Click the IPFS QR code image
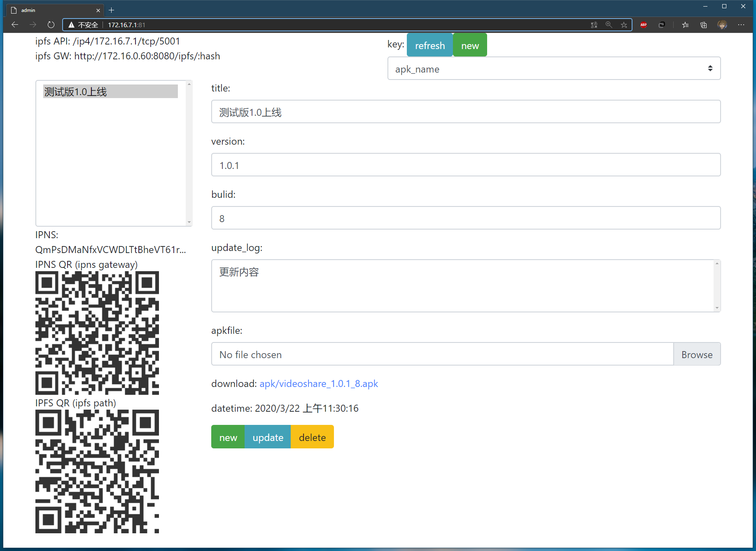The image size is (756, 551). [x=97, y=471]
